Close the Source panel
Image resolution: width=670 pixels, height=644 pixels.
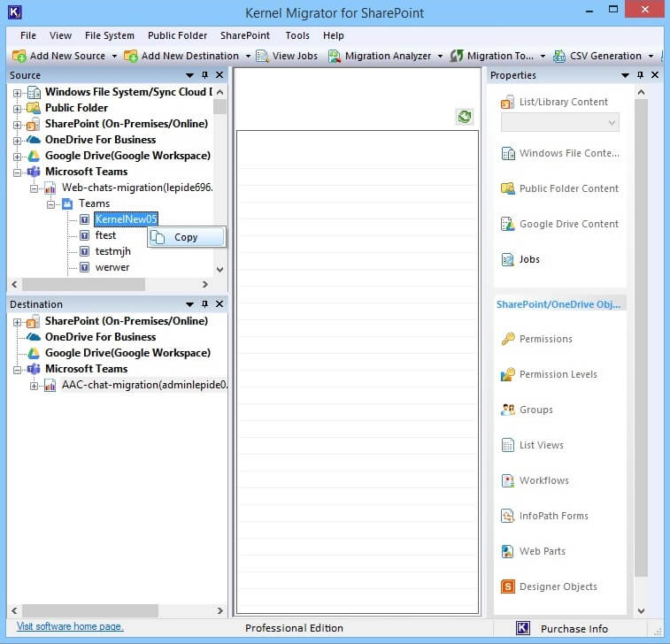(219, 75)
